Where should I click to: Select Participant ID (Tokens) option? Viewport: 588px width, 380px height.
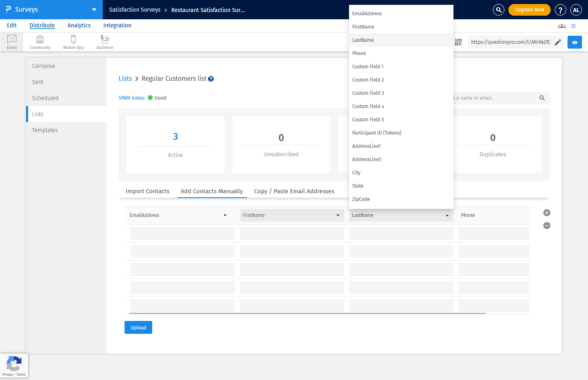(377, 133)
